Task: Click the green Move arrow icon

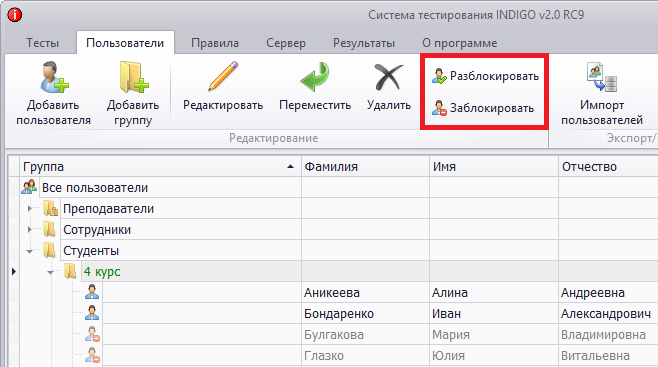Action: (x=315, y=77)
